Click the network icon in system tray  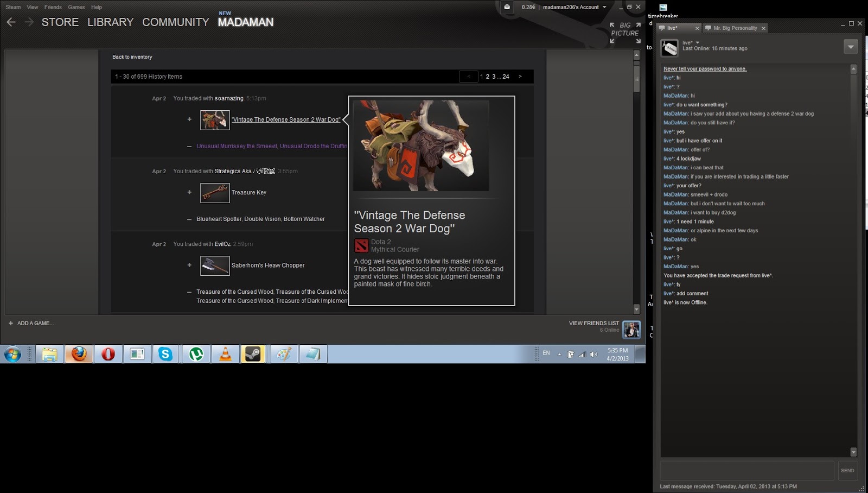coord(582,355)
